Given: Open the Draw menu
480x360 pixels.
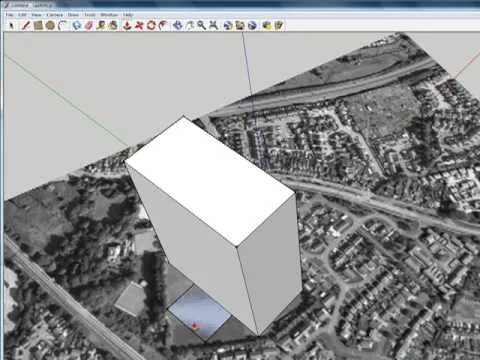Looking at the screenshot, I should click(73, 15).
